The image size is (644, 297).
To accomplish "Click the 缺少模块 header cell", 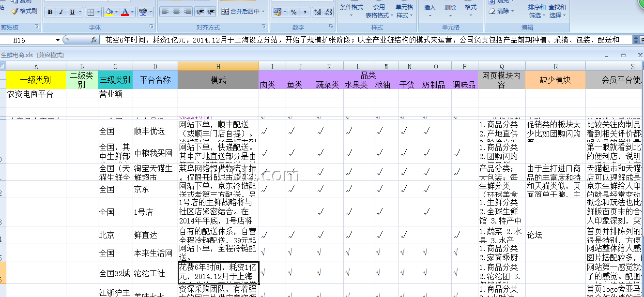I will click(x=555, y=80).
